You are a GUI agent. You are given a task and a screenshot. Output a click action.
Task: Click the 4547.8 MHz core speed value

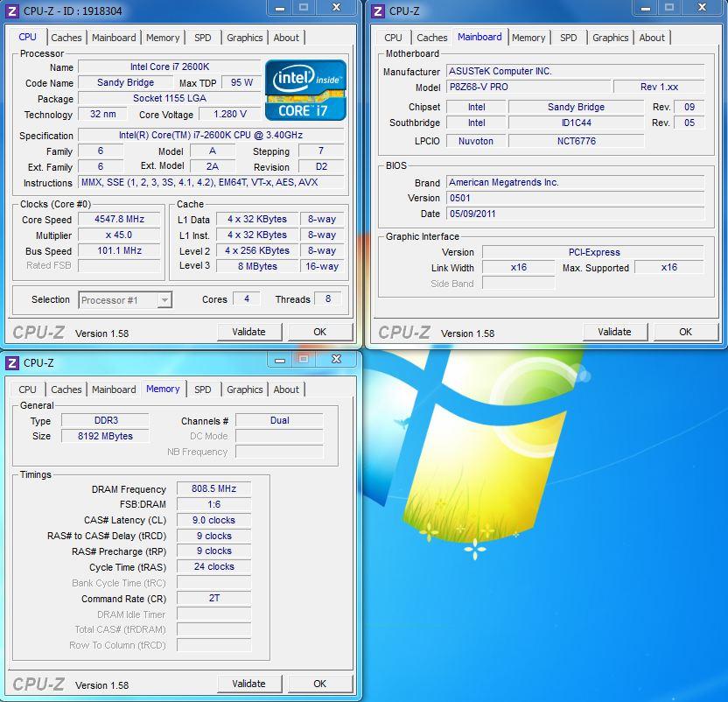[119, 220]
